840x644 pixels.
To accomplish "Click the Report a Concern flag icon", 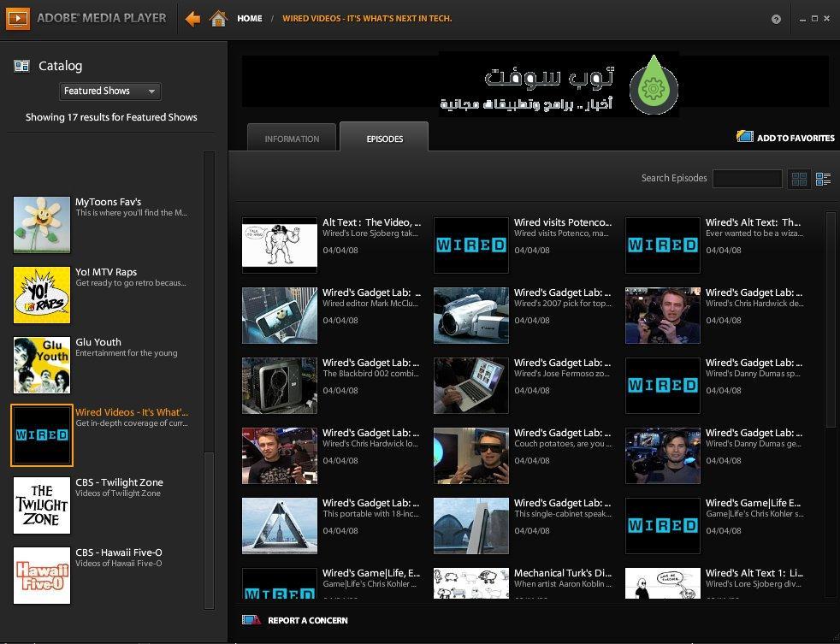I will pyautogui.click(x=251, y=620).
